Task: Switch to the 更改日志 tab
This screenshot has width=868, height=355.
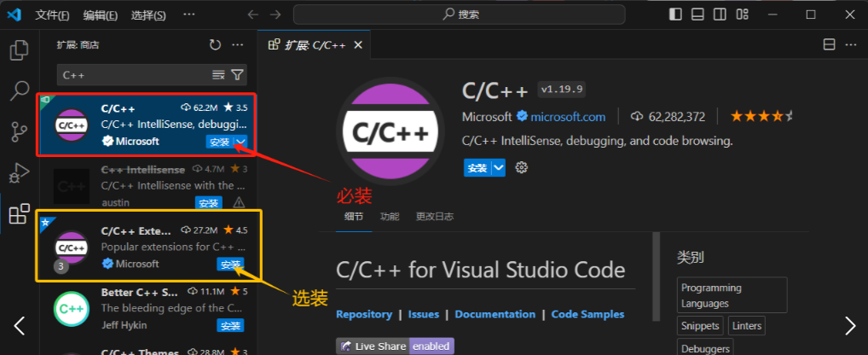Action: coord(435,217)
